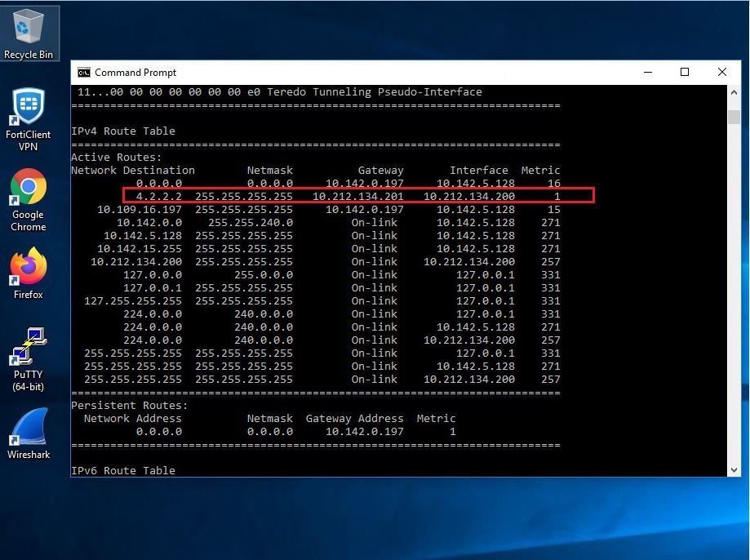Viewport: 750px width, 560px height.
Task: Click the 127.255.255.255 destination entry
Action: pyautogui.click(x=133, y=301)
